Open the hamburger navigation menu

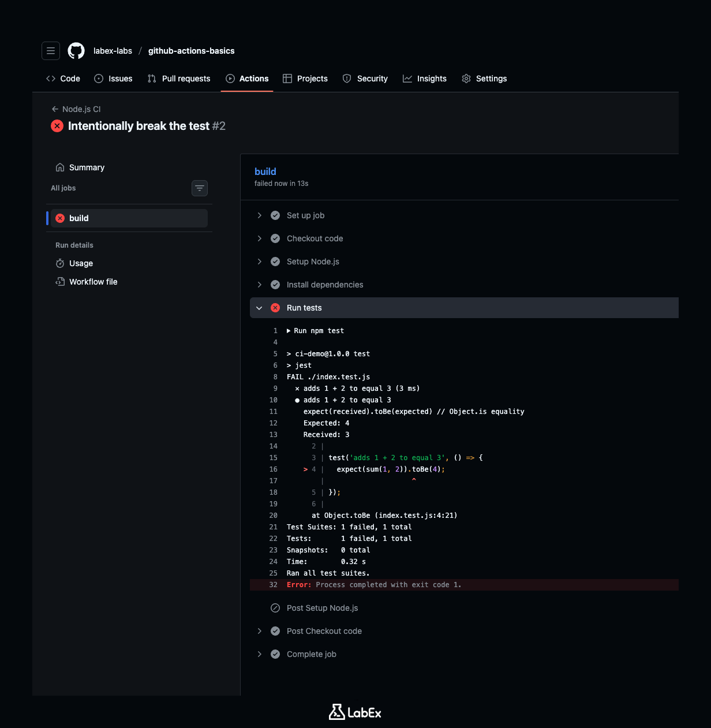coord(51,51)
